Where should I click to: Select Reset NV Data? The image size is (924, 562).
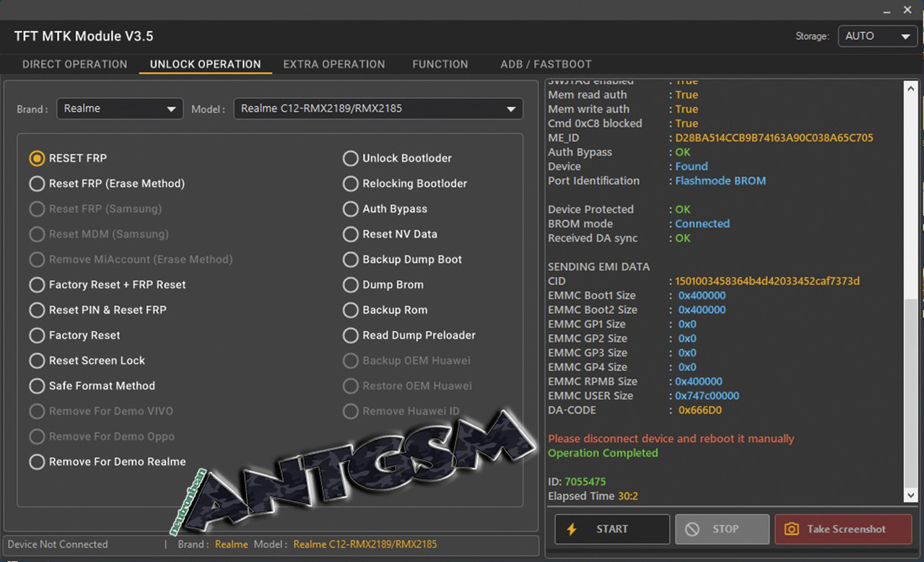pyautogui.click(x=390, y=234)
